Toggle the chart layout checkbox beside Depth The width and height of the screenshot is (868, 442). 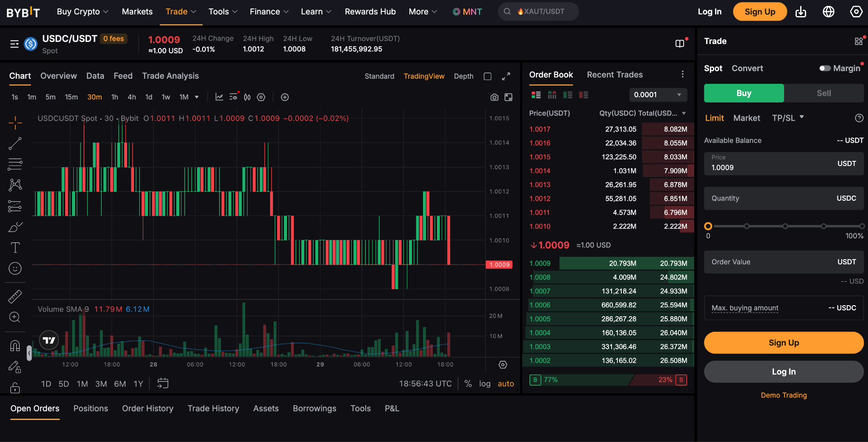tap(487, 76)
